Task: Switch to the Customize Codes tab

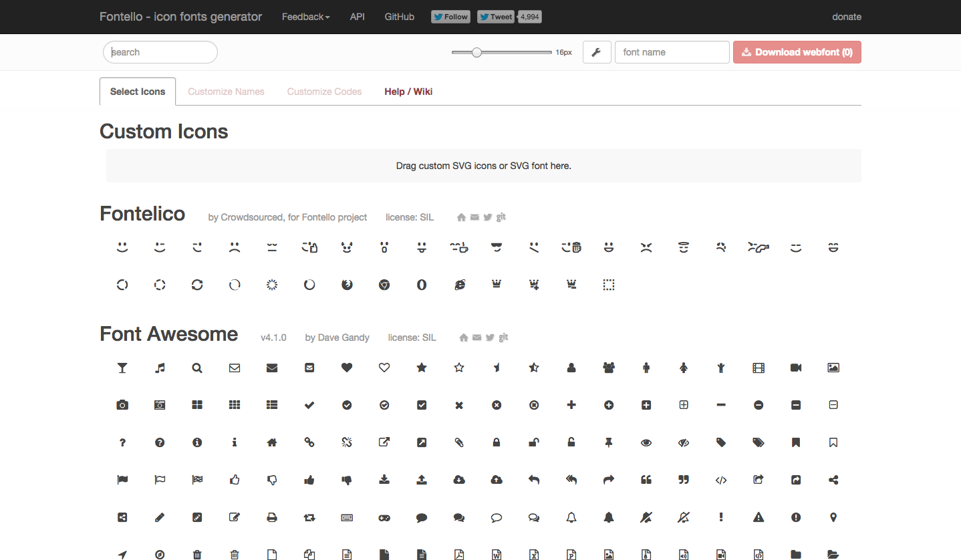Action: point(324,92)
